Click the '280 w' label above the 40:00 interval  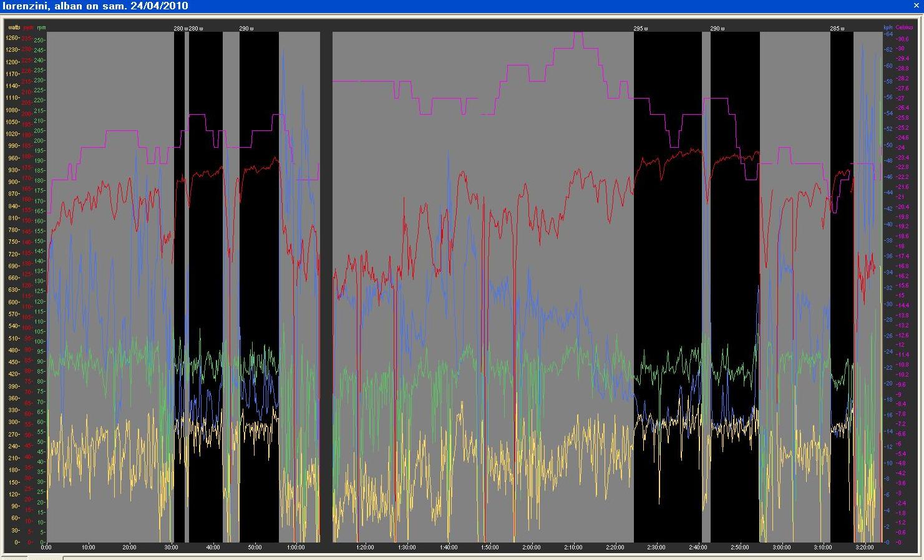click(x=197, y=29)
